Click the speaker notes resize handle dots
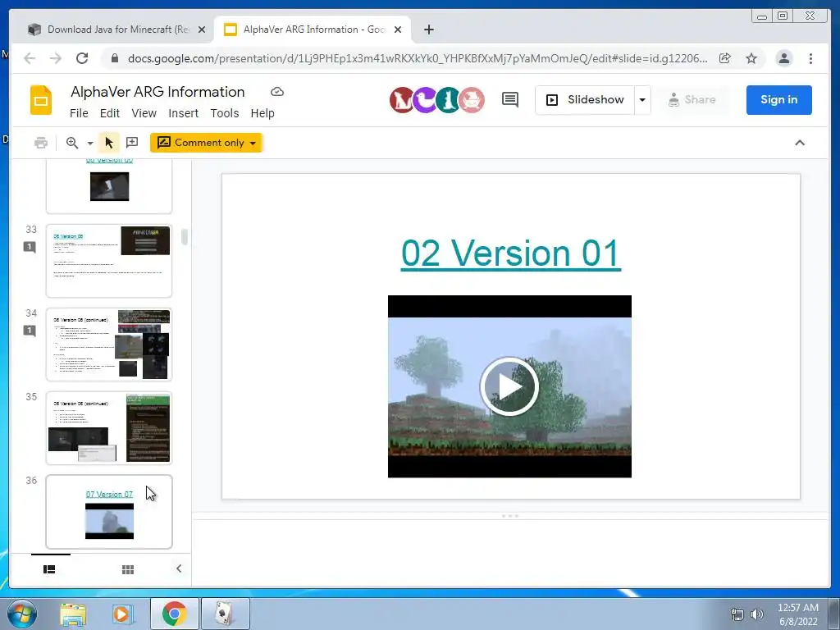Viewport: 840px width, 630px height. tap(510, 516)
